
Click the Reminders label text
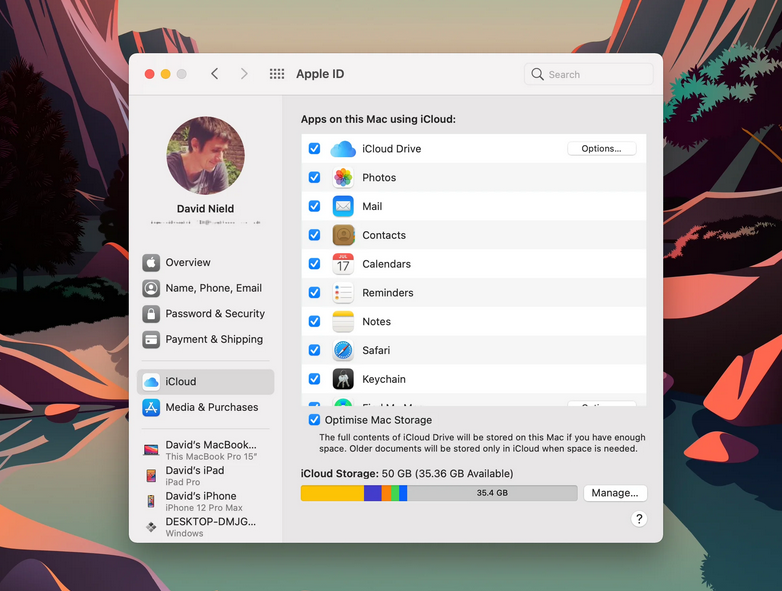tap(388, 293)
